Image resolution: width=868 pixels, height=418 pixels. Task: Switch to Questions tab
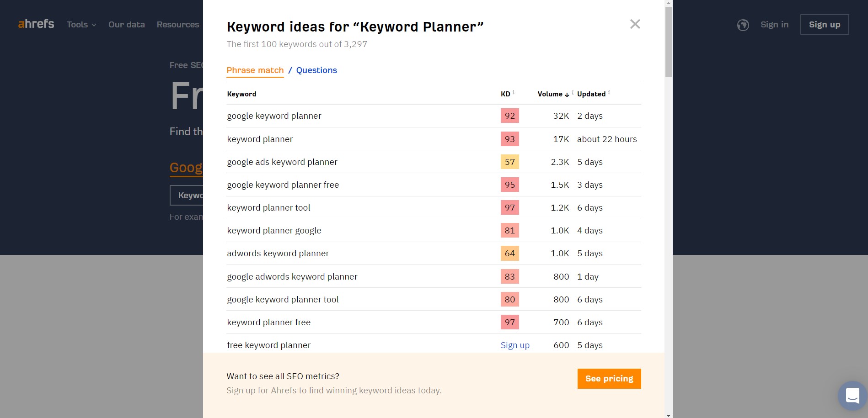click(316, 70)
